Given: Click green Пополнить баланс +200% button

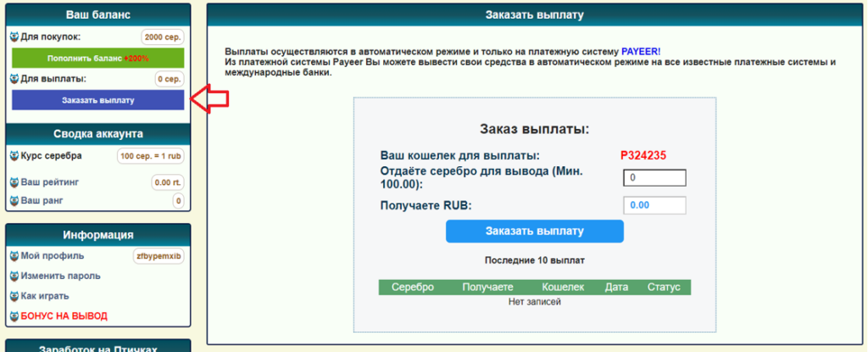Looking at the screenshot, I should [98, 59].
